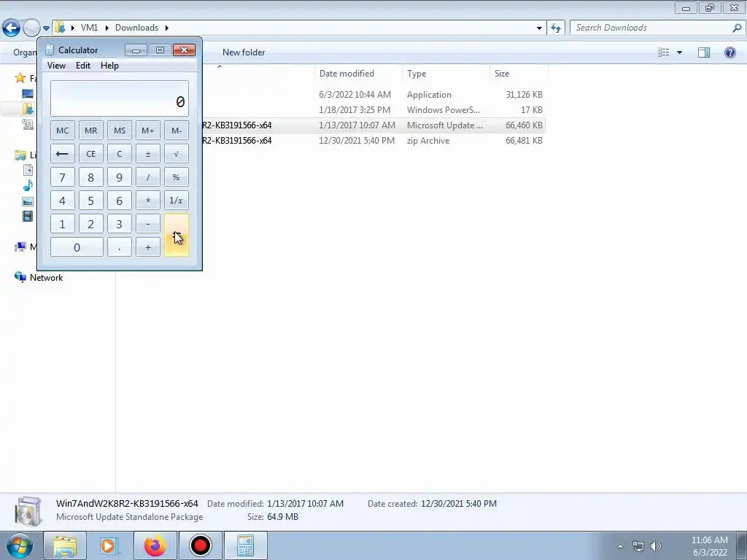Click the search magnifier icon
Screen dimensions: 747x560
click(737, 28)
